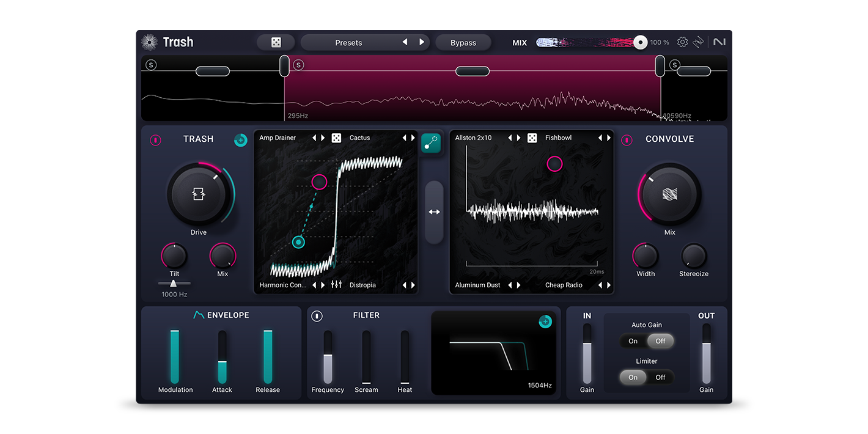Click the Envelope Release slider

pyautogui.click(x=268, y=357)
